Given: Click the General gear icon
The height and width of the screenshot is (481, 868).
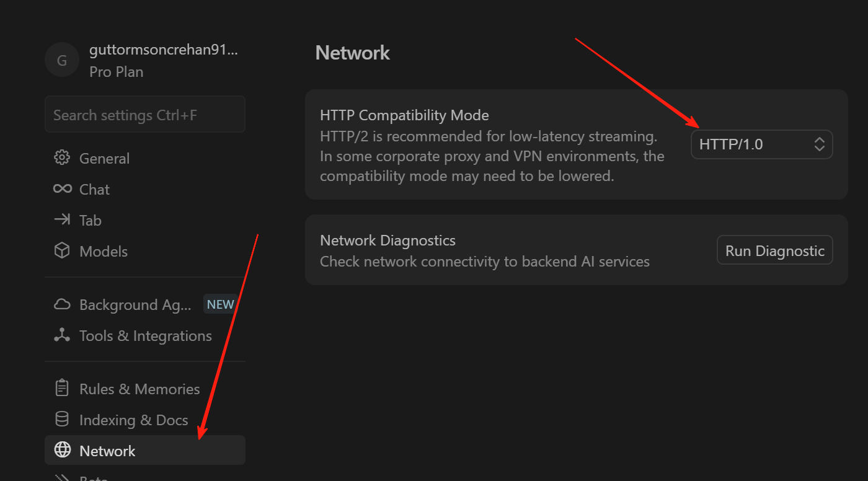Looking at the screenshot, I should 62,158.
